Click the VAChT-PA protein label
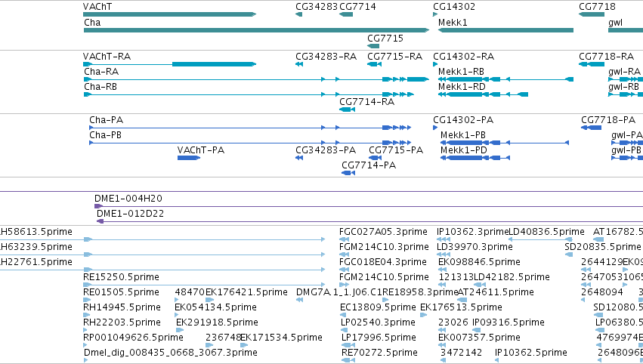 (x=201, y=150)
